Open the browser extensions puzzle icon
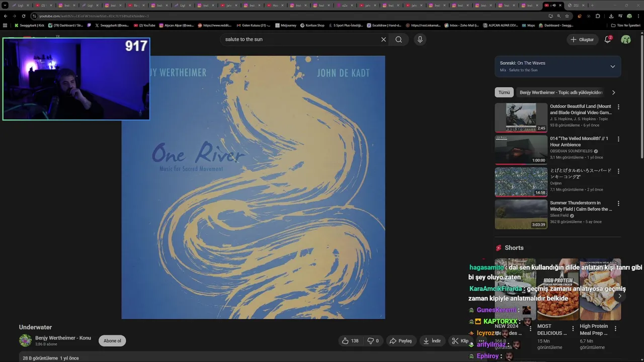Image resolution: width=644 pixels, height=362 pixels. 598,16
